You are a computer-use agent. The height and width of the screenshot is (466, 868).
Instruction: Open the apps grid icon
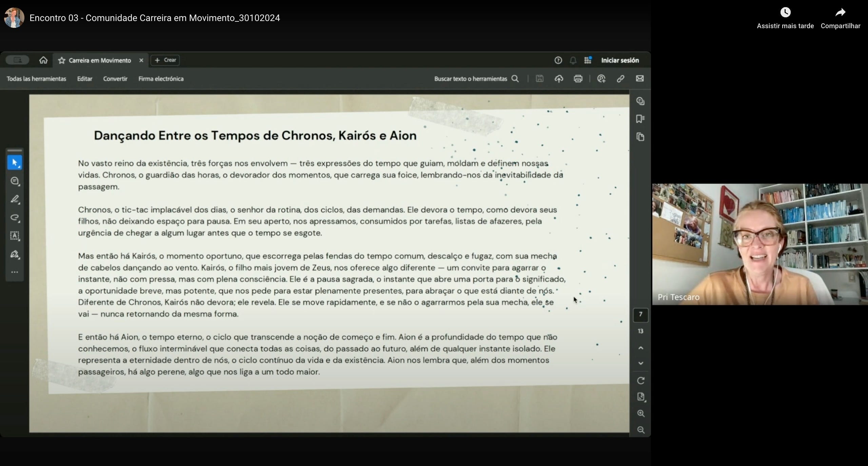[588, 60]
